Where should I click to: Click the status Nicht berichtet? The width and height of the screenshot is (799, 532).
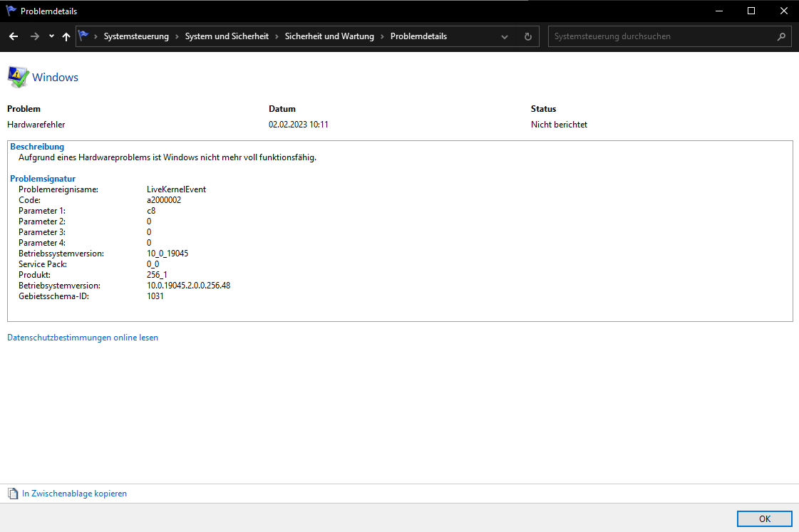coord(559,125)
